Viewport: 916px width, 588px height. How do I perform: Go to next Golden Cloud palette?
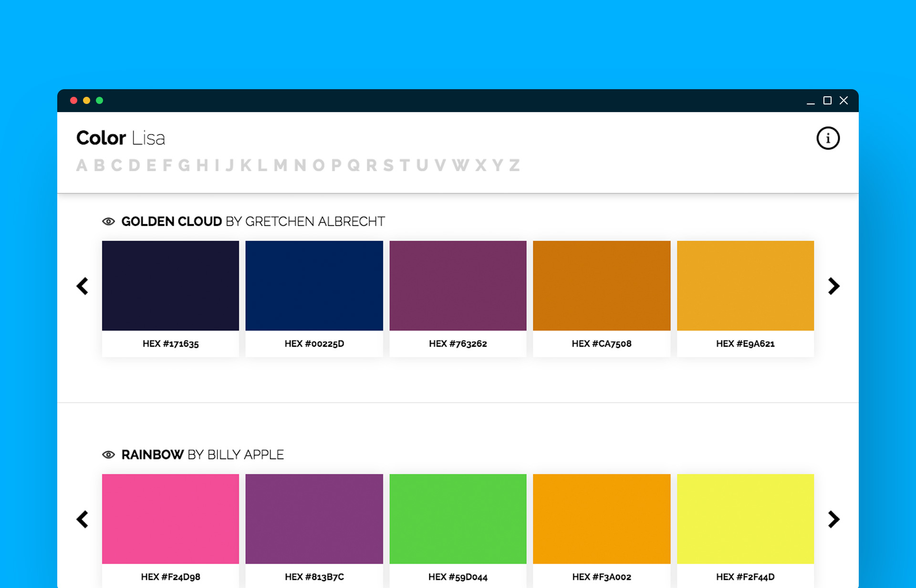(833, 286)
